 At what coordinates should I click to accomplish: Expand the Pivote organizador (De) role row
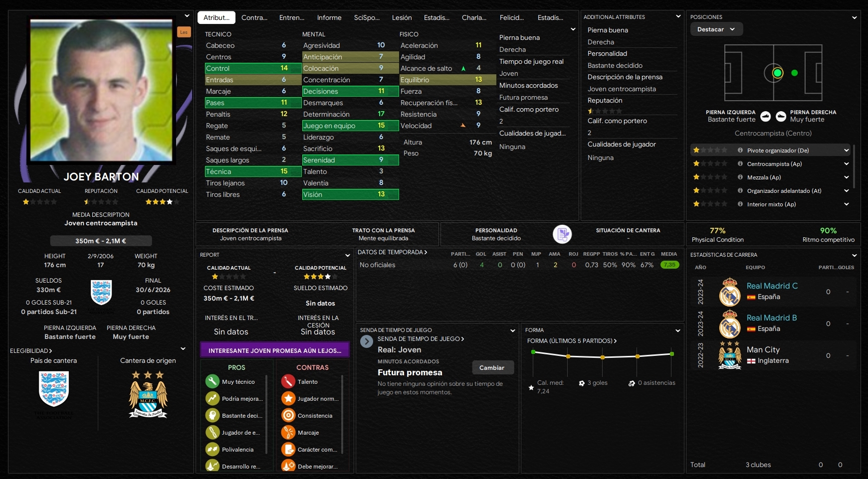click(x=847, y=150)
